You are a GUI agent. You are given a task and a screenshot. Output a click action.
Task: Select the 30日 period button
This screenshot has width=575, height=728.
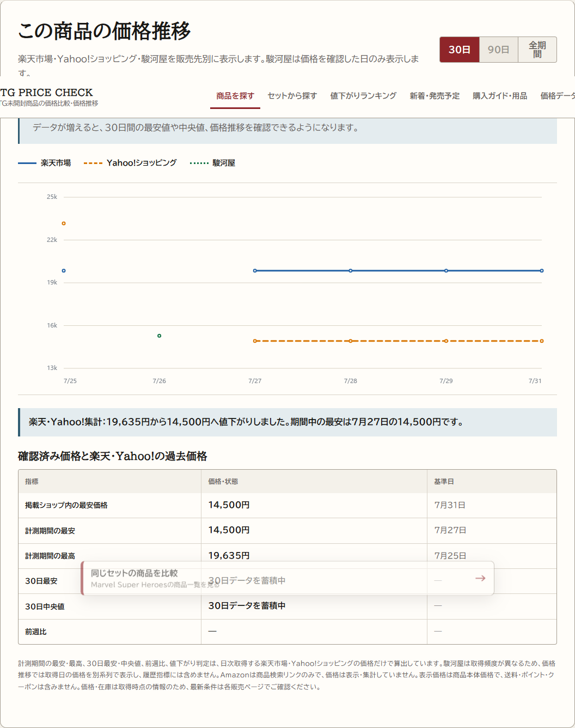(x=460, y=50)
